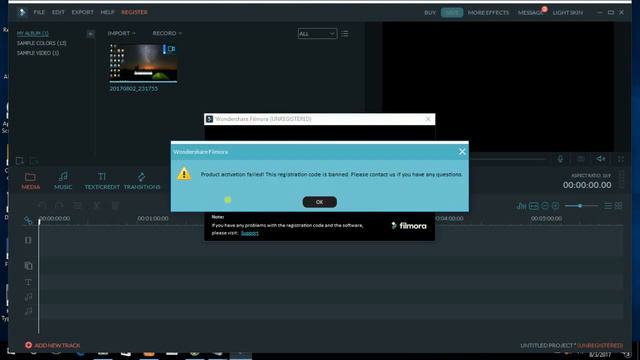
Task: Expand the RECORD dropdown
Action: (167, 33)
